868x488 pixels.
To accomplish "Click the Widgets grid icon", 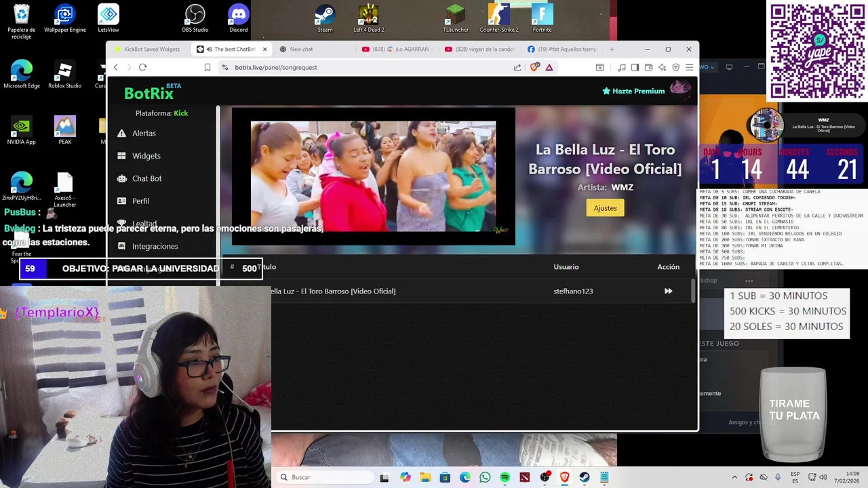I will coord(122,156).
